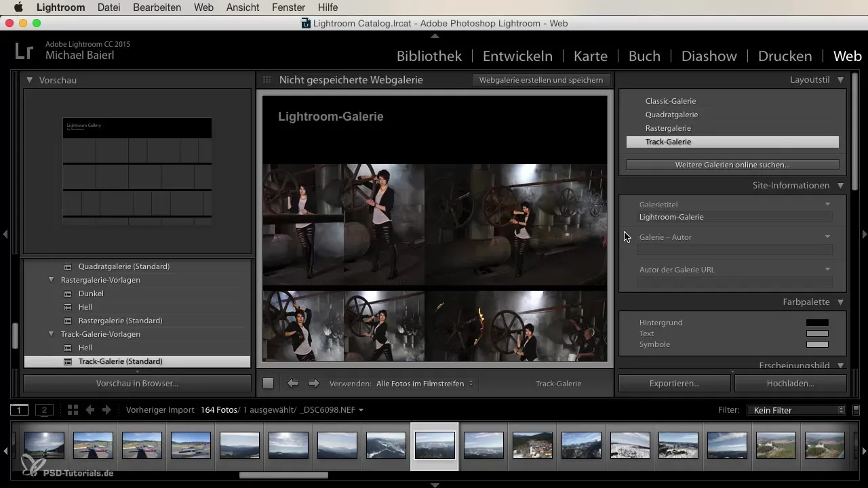Screen dimensions: 868x488
Task: Open the Apple menu
Action: click(18, 7)
